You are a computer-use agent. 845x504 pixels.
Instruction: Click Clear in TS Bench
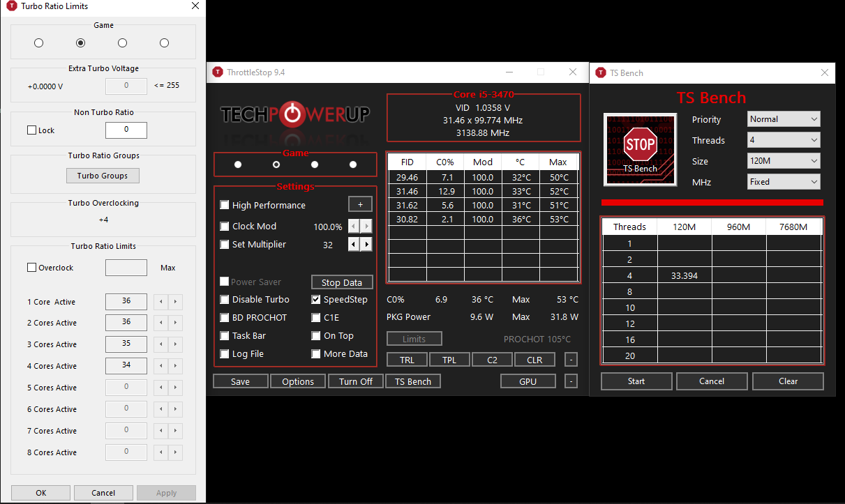point(788,381)
